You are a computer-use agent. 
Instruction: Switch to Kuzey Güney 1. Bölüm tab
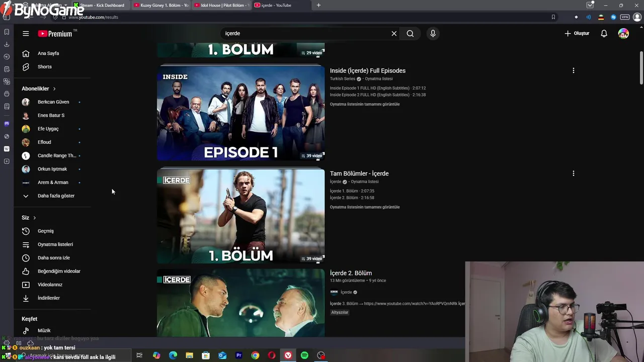[161, 5]
